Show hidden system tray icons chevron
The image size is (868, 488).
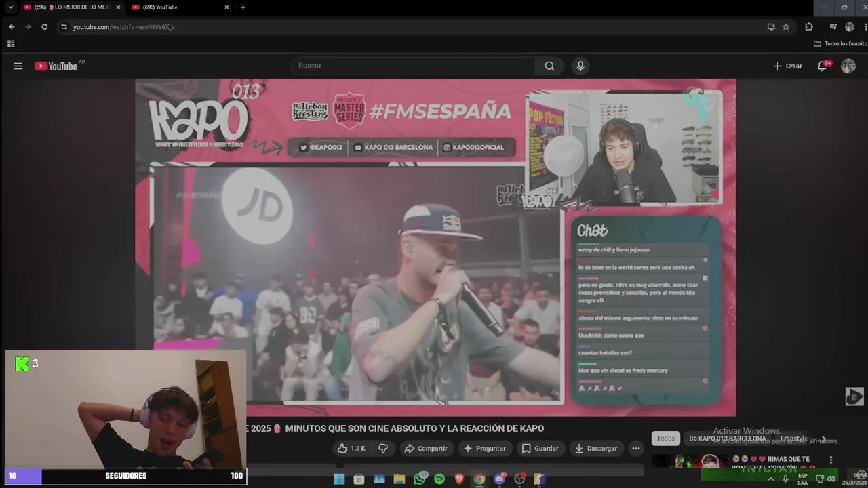[x=770, y=479]
